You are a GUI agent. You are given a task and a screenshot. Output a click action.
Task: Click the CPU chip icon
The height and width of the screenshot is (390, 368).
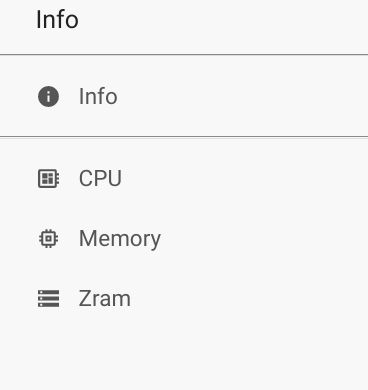(48, 178)
